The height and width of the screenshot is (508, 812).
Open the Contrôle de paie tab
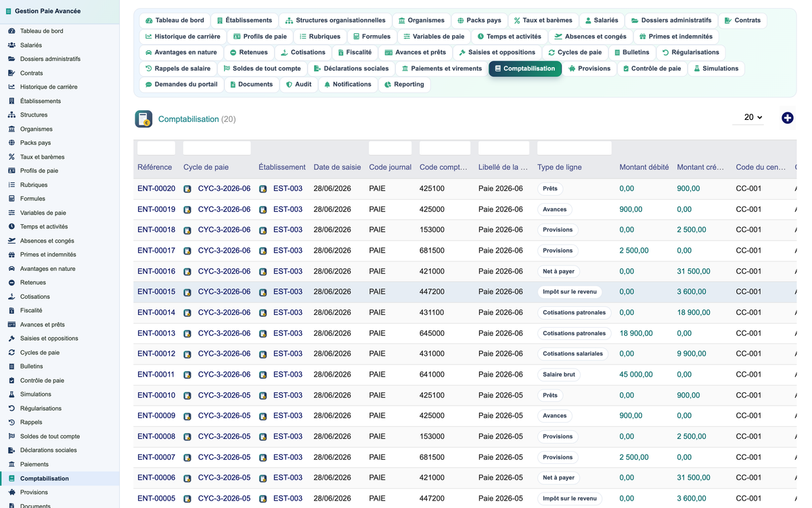coord(652,68)
